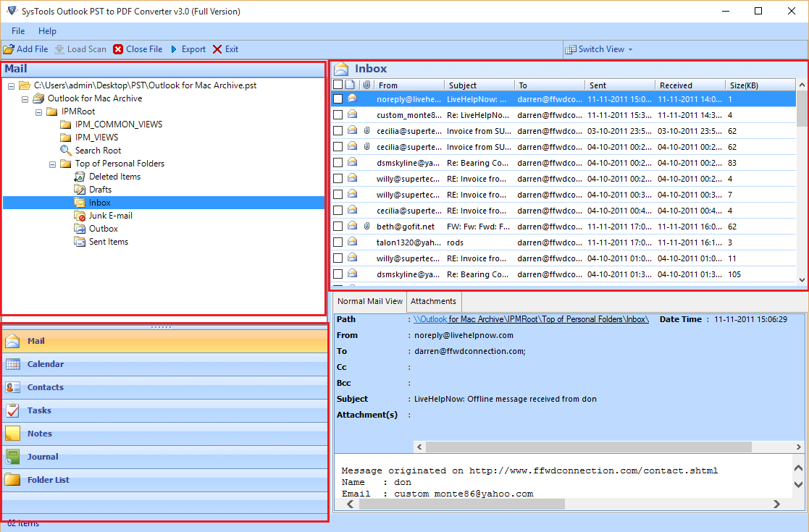Viewport: 809px width, 532px height.
Task: Check the checkbox on the first inbox email
Action: 338,98
